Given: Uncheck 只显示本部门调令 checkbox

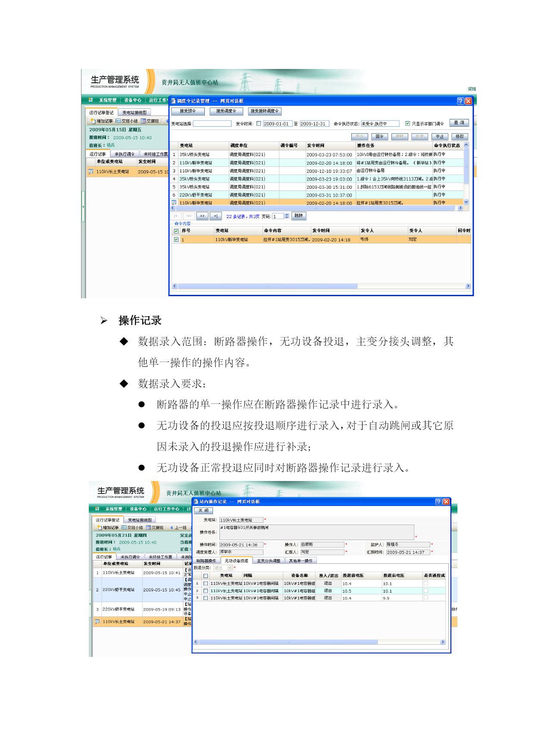Looking at the screenshot, I should (407, 123).
